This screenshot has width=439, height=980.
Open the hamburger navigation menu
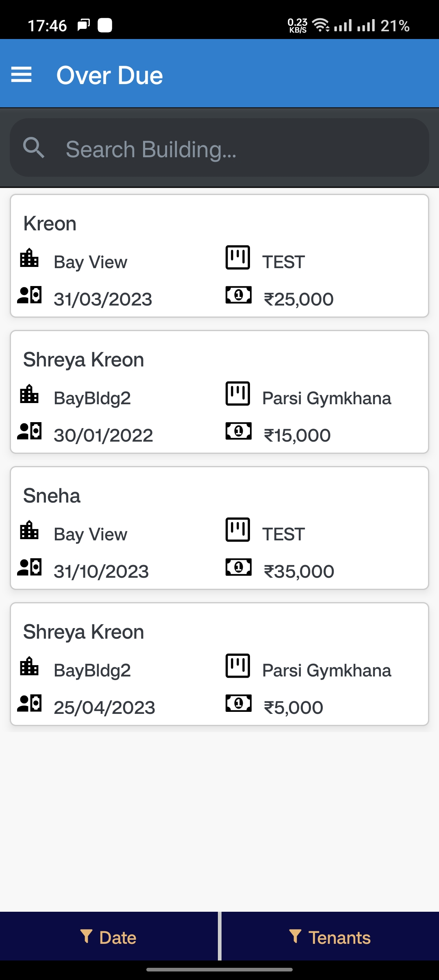pyautogui.click(x=21, y=75)
